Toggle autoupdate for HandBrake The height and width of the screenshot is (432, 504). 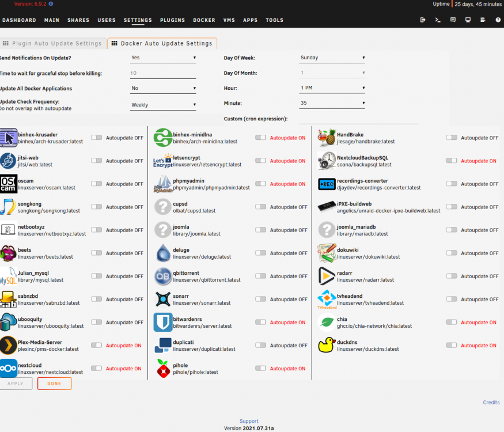point(452,138)
